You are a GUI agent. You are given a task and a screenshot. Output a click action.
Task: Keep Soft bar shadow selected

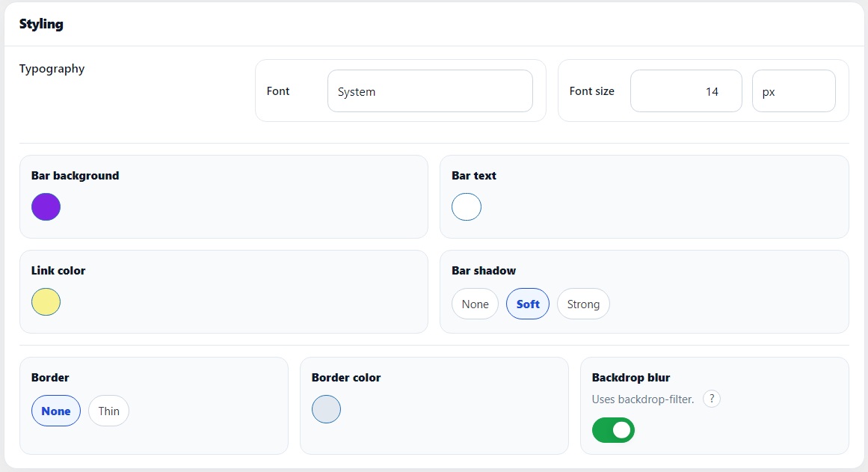coord(527,304)
